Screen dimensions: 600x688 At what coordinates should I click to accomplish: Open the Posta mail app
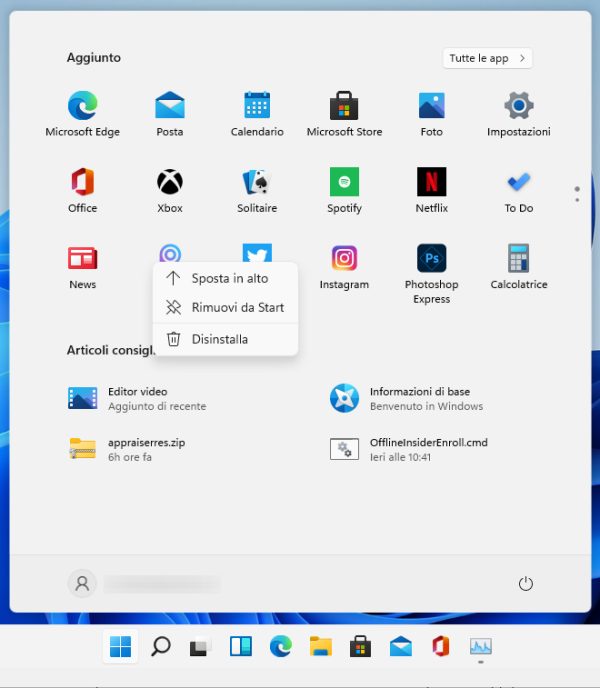point(170,114)
